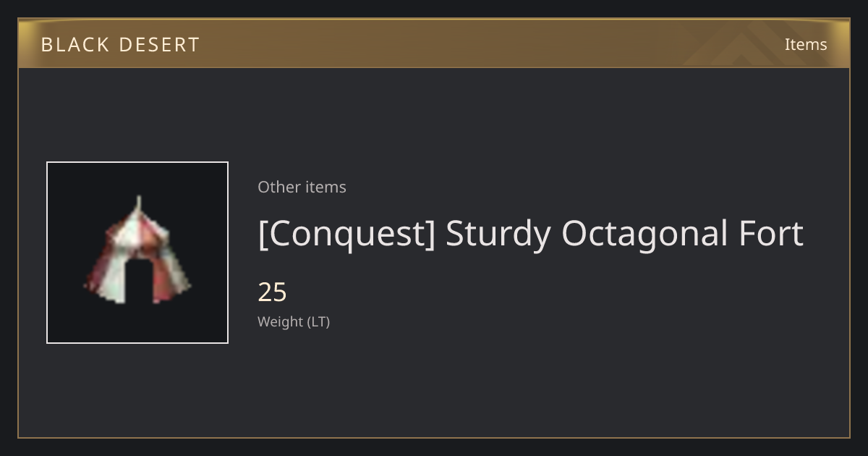Click the pointed spire atop the tent icon
This screenshot has width=868, height=456.
point(139,203)
